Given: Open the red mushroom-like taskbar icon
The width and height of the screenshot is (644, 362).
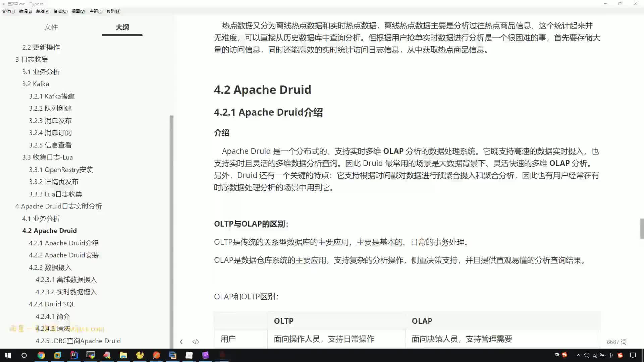Looking at the screenshot, I should [107, 355].
